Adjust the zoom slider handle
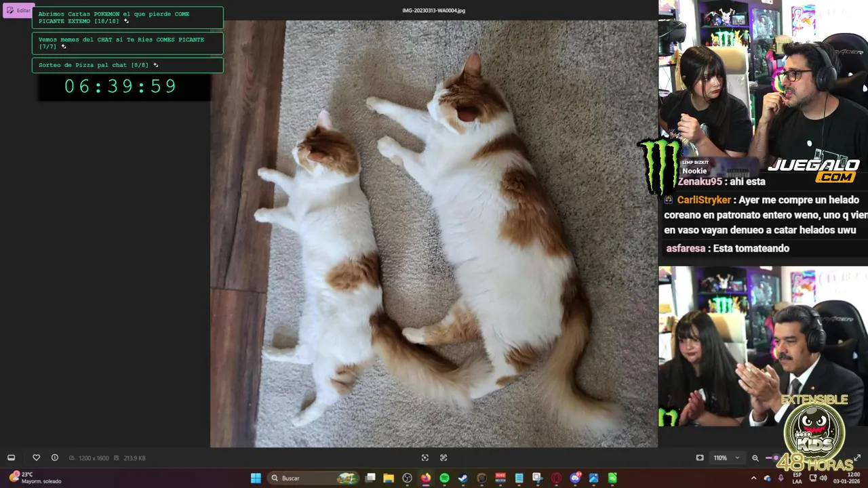 tap(776, 457)
